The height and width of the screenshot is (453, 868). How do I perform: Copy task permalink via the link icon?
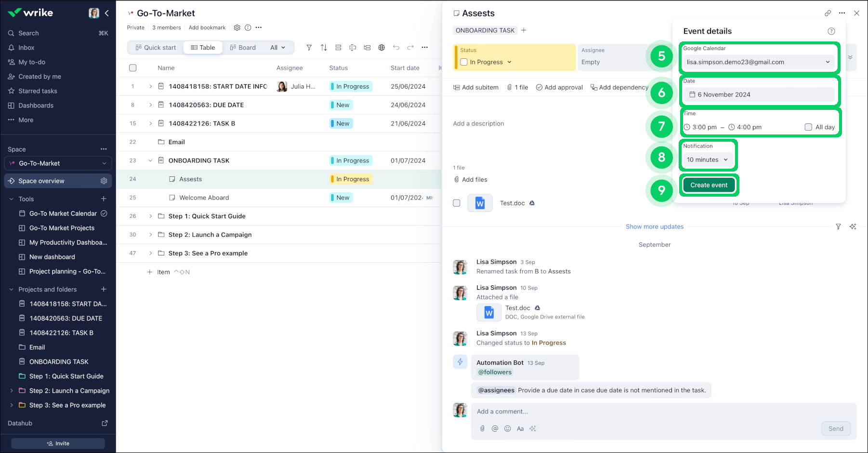(828, 13)
